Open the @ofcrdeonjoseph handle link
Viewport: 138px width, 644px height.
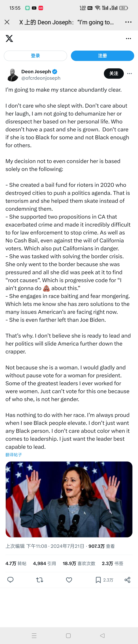41,78
